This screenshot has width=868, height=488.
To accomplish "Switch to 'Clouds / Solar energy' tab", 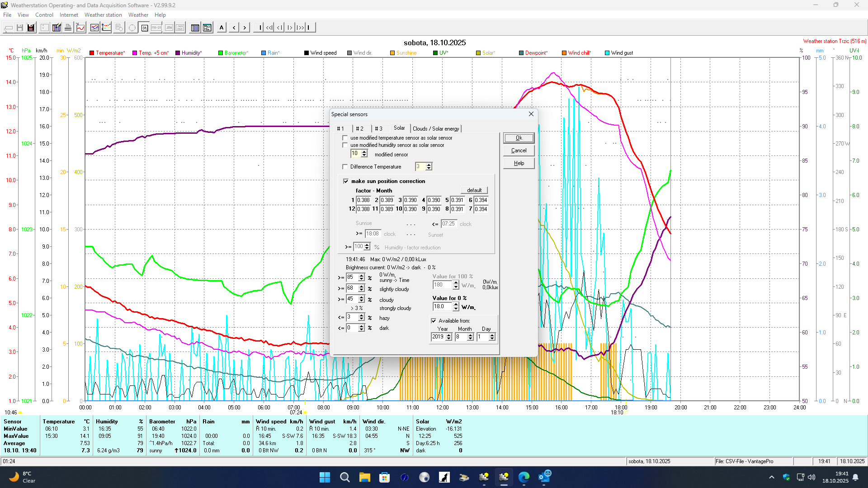I will click(x=435, y=129).
